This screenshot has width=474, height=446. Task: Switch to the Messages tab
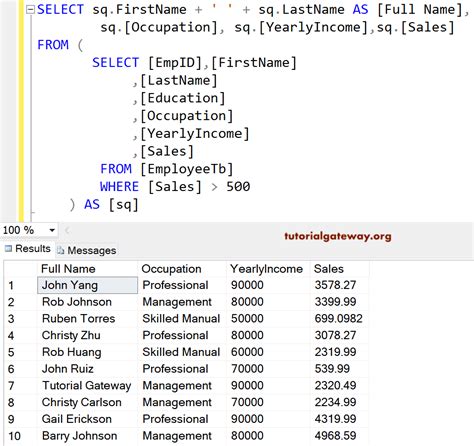coord(87,250)
